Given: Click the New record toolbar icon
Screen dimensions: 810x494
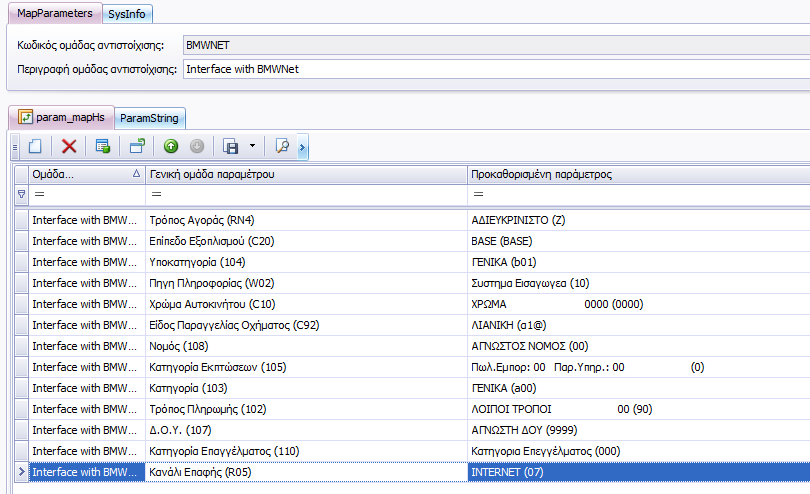Looking at the screenshot, I should click(34, 146).
